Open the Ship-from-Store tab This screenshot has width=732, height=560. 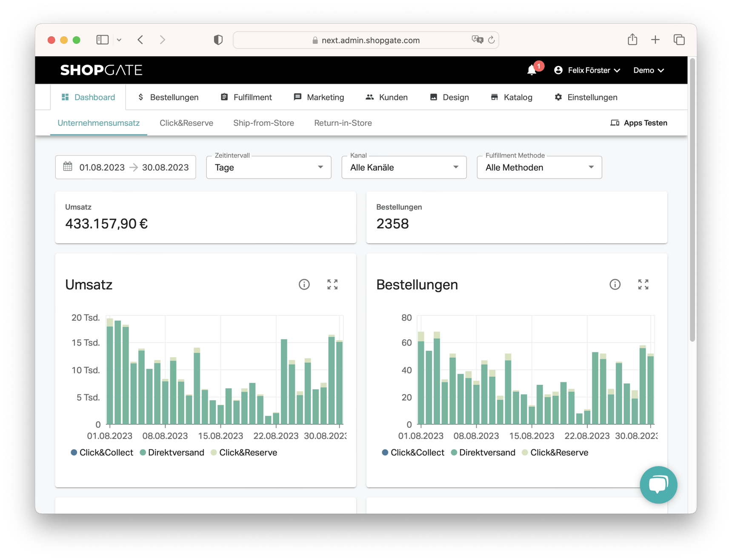(x=263, y=123)
